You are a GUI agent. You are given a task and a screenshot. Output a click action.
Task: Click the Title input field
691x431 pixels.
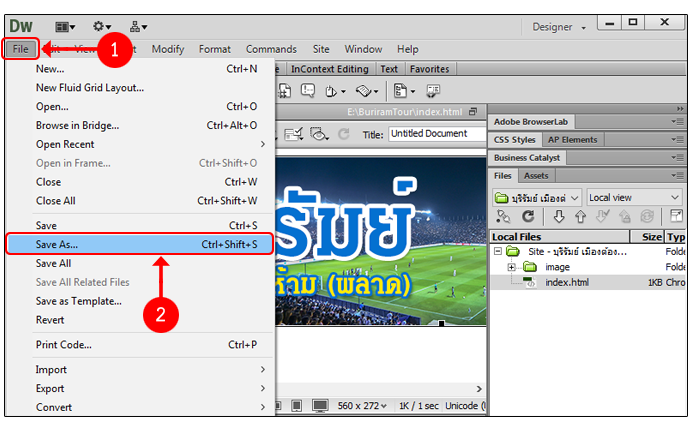pos(434,134)
